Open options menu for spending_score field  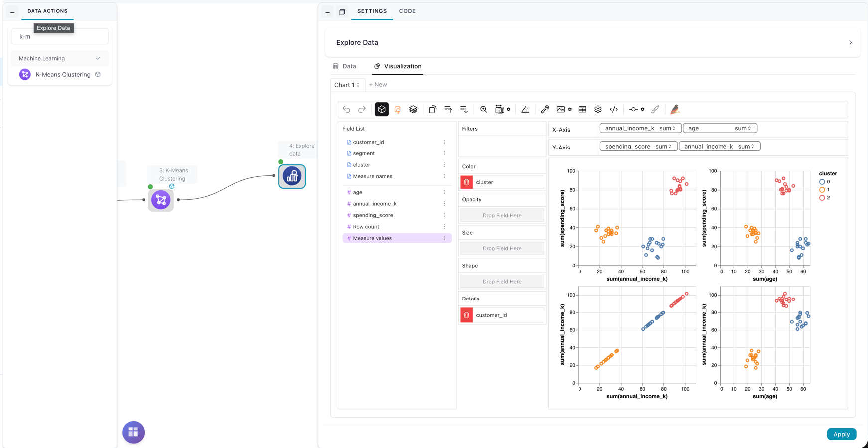coord(444,215)
